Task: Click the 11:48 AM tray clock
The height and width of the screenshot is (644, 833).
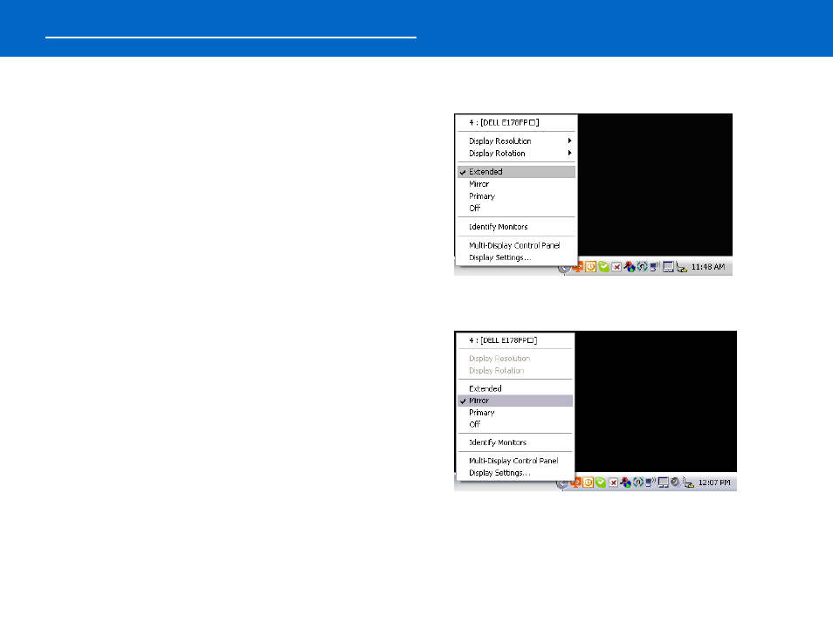Action: (707, 267)
